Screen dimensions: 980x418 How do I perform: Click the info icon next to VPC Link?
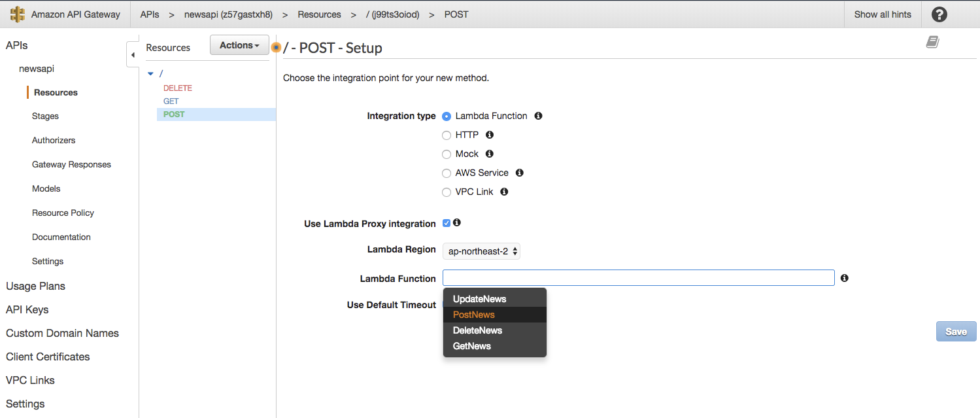tap(504, 192)
